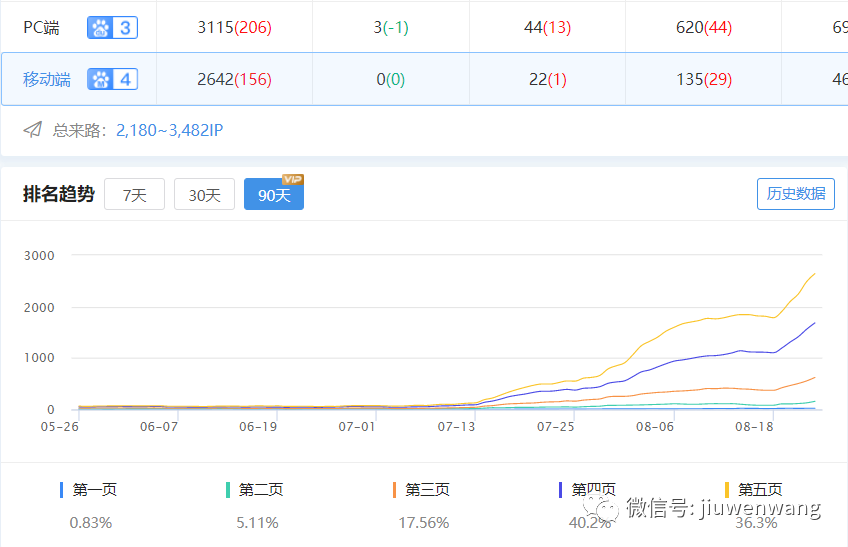
Task: Click the 08-06 date on chart axis
Action: click(x=655, y=427)
